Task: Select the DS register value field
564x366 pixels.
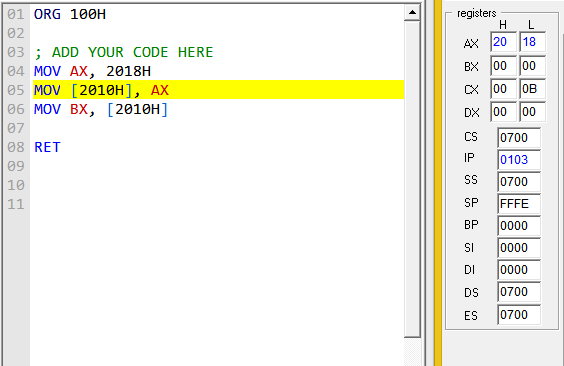Action: point(519,292)
